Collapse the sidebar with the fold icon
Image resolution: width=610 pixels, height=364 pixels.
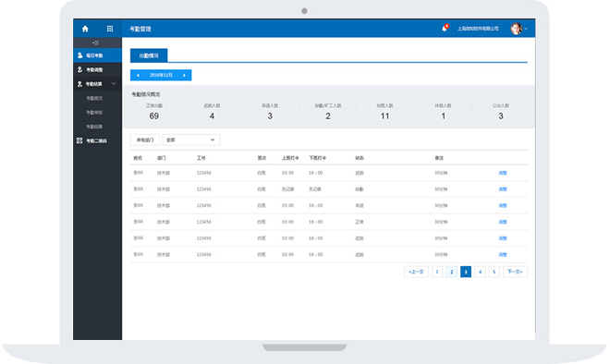tap(96, 42)
